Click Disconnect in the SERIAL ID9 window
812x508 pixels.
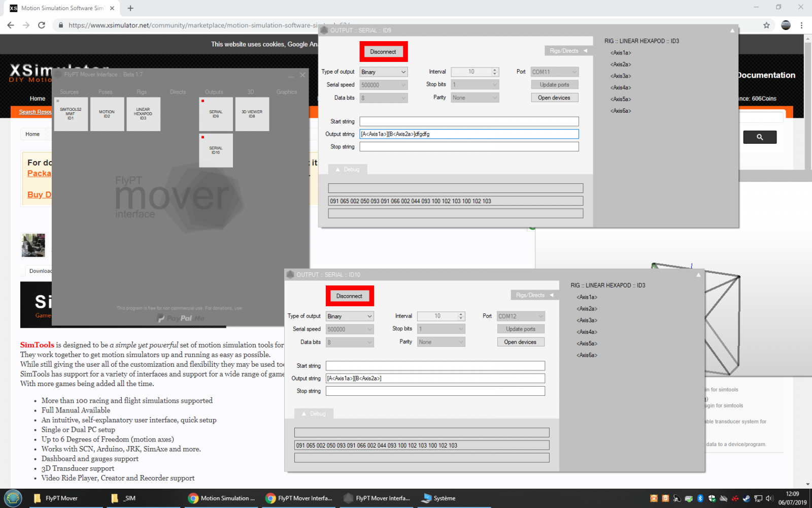tap(383, 52)
